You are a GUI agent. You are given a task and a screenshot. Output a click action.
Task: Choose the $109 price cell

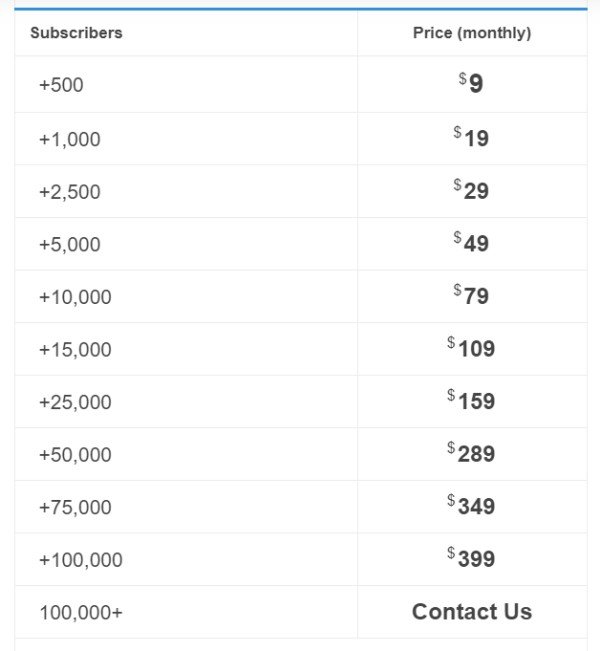(x=471, y=347)
